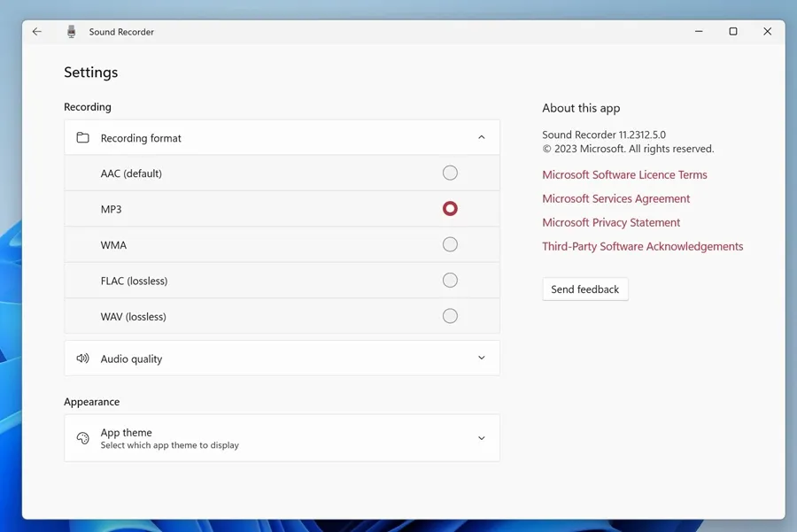
Task: Click the Sound Recorder microphone app icon
Action: click(71, 32)
